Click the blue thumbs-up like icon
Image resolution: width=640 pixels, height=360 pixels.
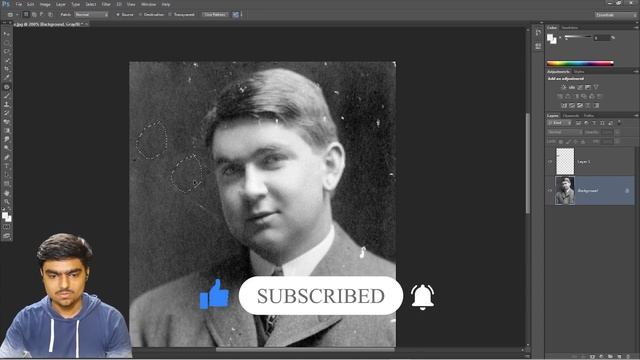(214, 294)
